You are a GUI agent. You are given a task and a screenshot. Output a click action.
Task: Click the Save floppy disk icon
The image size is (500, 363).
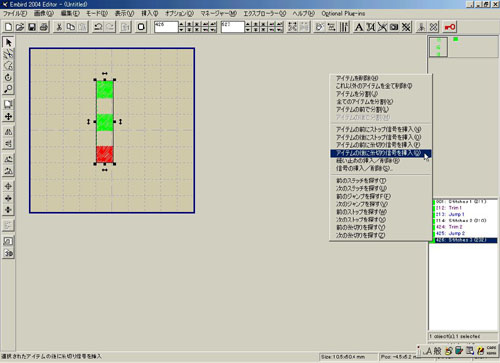tap(32, 27)
